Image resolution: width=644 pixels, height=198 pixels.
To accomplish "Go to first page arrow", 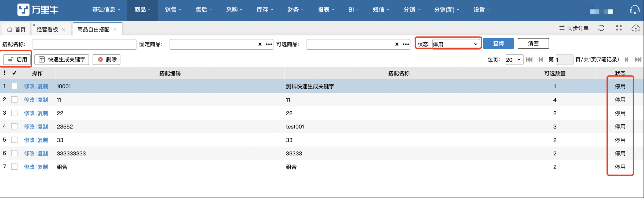I will click(529, 59).
